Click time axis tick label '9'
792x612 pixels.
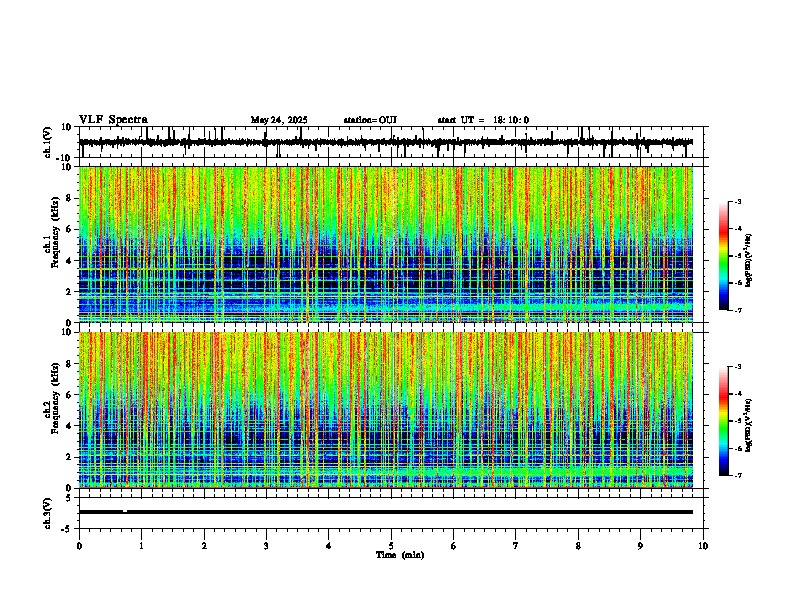point(640,546)
